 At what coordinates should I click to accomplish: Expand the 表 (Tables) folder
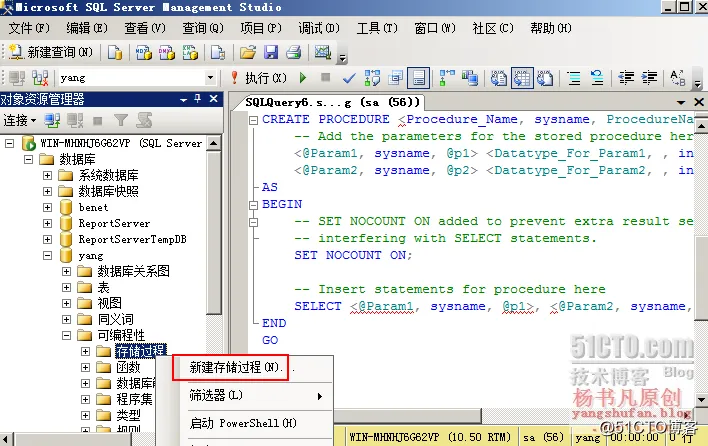pyautogui.click(x=66, y=288)
